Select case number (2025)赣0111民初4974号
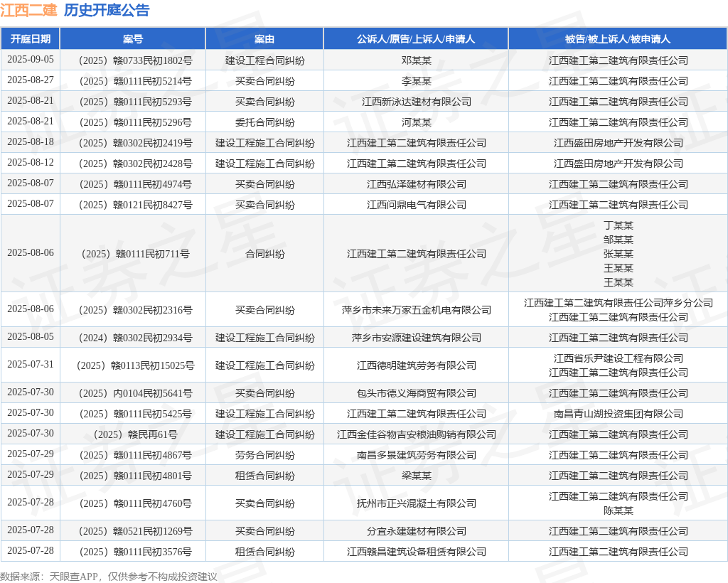This screenshot has width=728, height=583. 135,184
